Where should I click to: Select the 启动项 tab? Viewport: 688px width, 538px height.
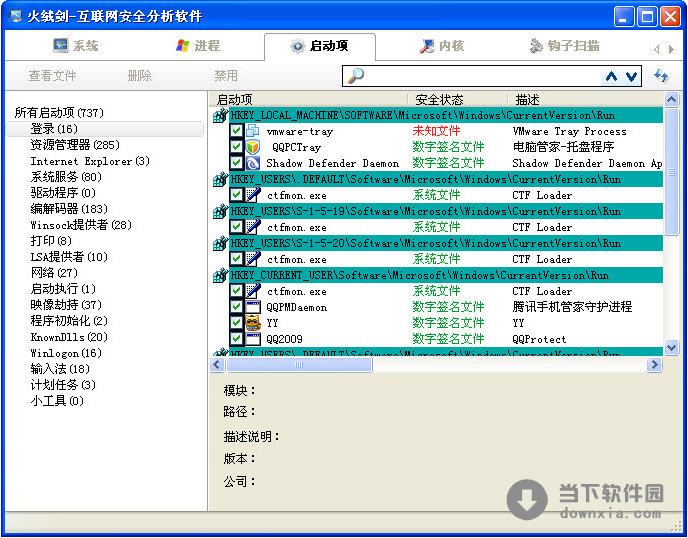[x=320, y=47]
